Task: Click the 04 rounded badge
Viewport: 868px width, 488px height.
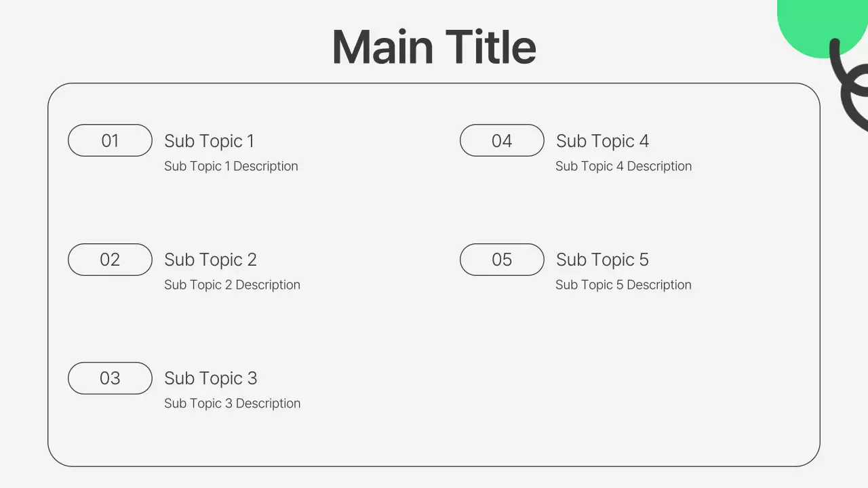Action: pyautogui.click(x=502, y=140)
